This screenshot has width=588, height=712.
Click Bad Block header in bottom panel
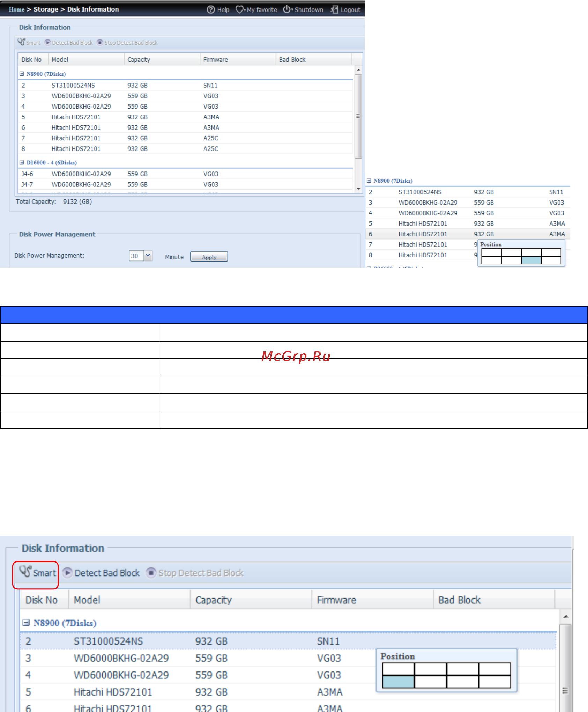[x=494, y=600]
